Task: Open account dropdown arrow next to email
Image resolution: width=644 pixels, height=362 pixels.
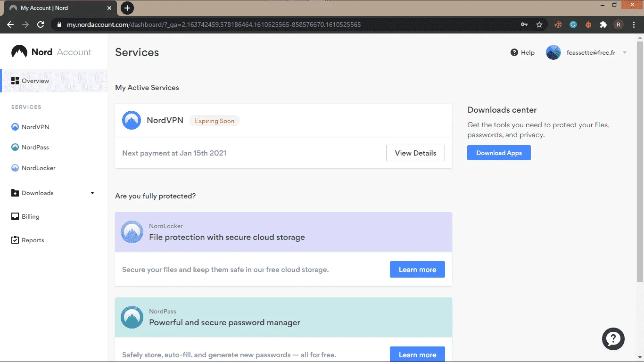Action: [625, 52]
